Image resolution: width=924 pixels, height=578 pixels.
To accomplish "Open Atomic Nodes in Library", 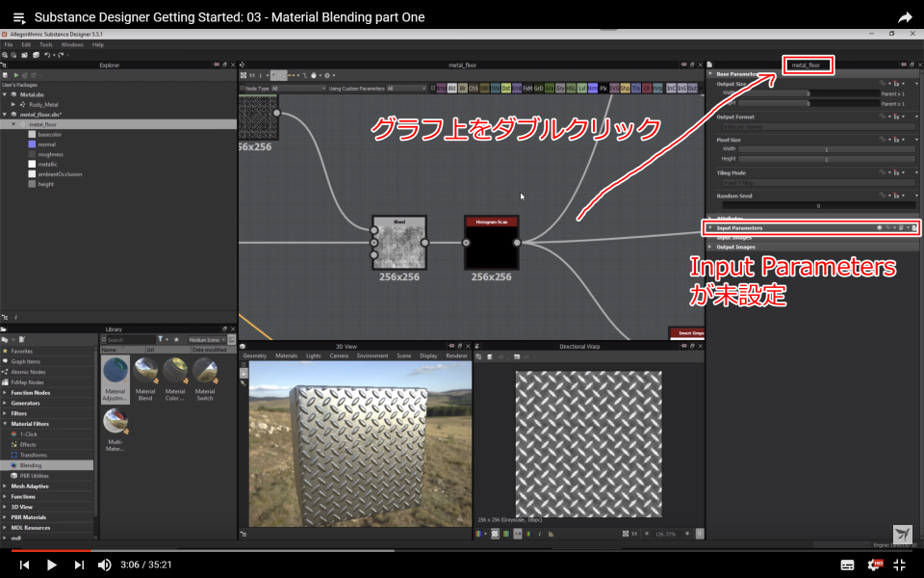I will click(28, 372).
